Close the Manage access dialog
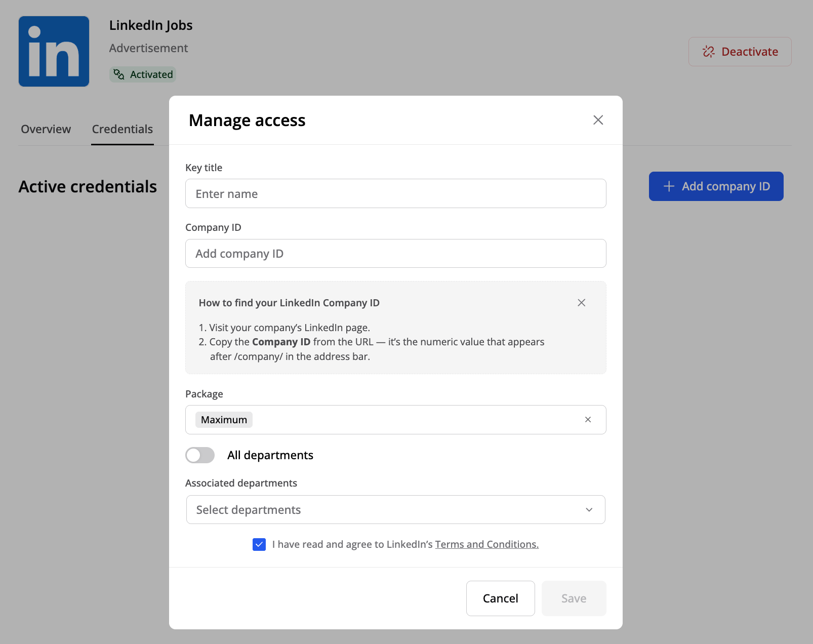Screen dimensions: 813x644 click(598, 120)
